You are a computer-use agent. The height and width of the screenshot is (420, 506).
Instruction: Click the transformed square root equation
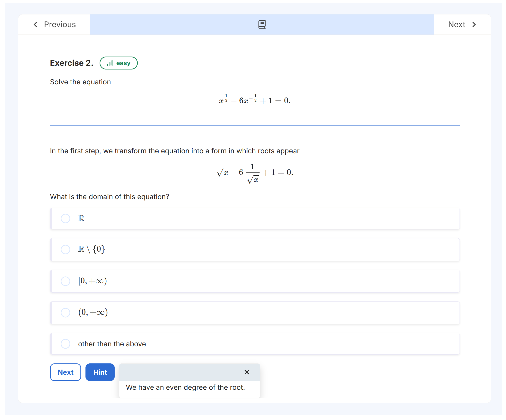click(x=254, y=172)
